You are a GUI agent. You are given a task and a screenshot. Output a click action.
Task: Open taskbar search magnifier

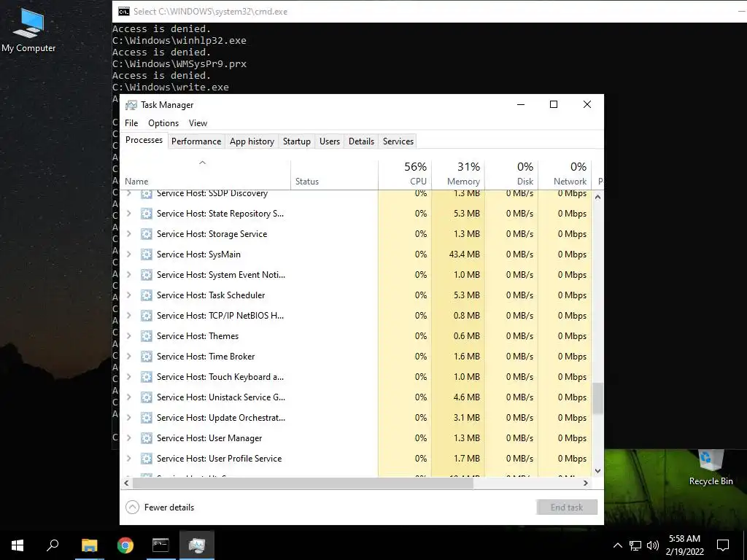(53, 545)
